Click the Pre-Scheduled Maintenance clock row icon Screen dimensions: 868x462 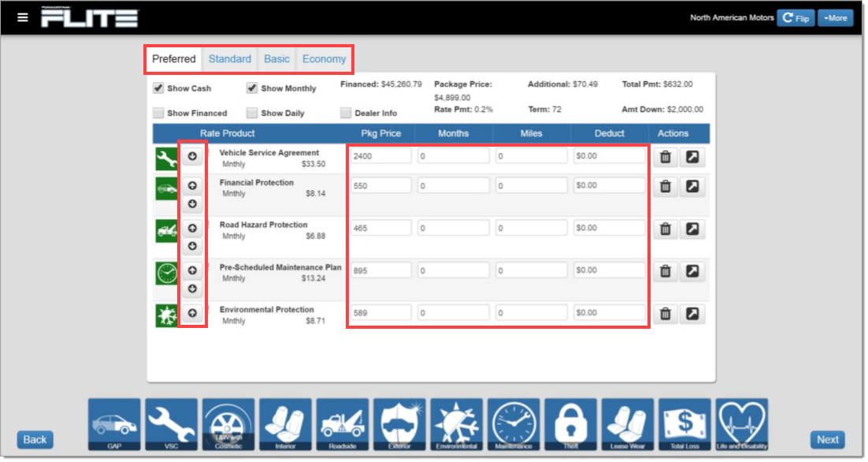tap(166, 273)
